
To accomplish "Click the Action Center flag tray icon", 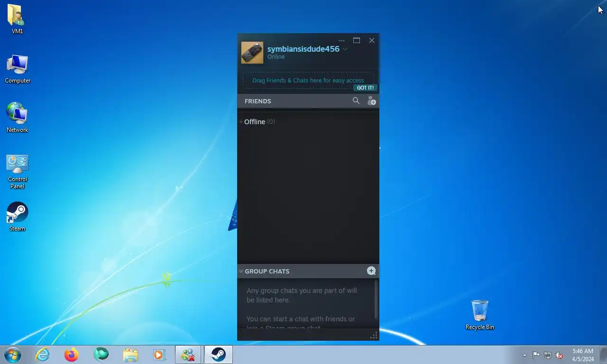I will (x=536, y=355).
